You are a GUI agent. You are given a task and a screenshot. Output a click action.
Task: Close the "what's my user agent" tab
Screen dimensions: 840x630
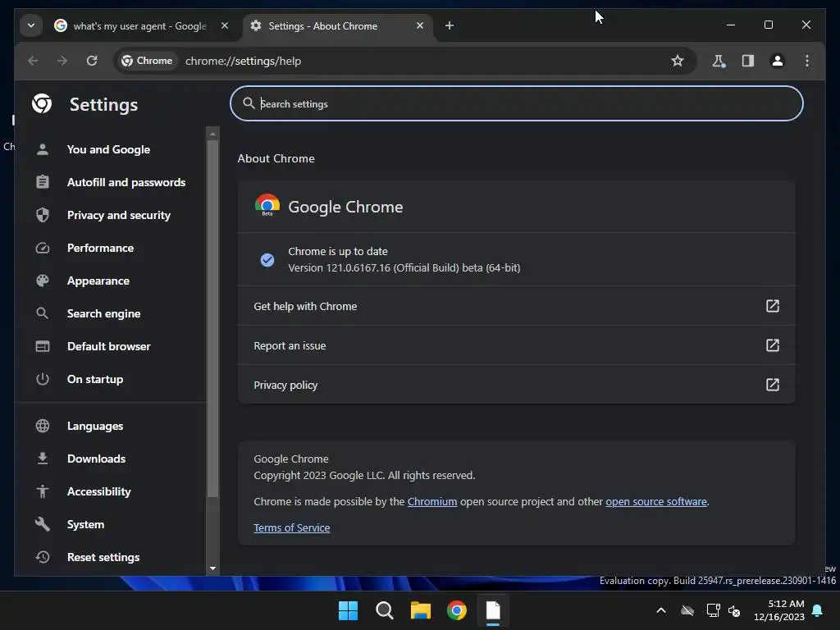(x=225, y=25)
